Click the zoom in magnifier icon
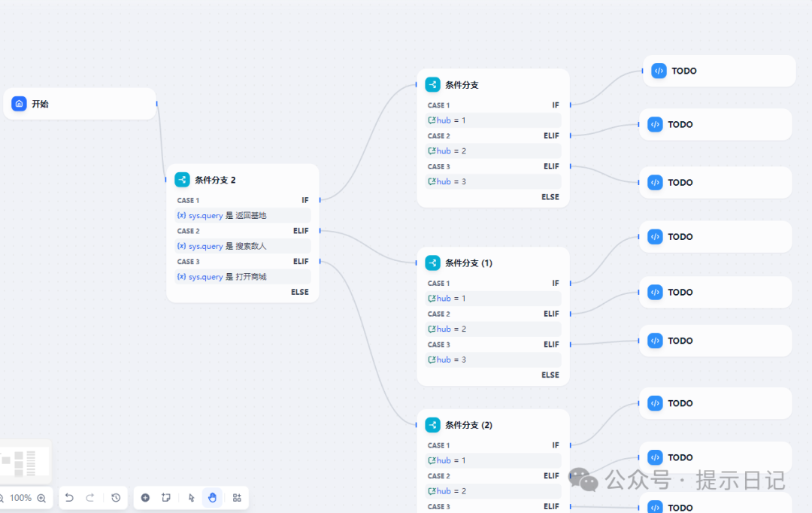Viewport: 812px width, 513px height. (41, 498)
